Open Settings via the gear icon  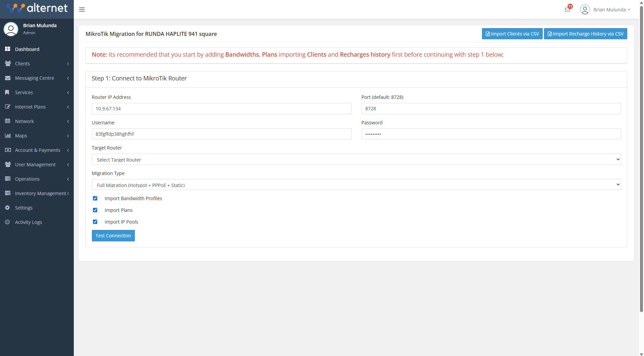point(8,207)
